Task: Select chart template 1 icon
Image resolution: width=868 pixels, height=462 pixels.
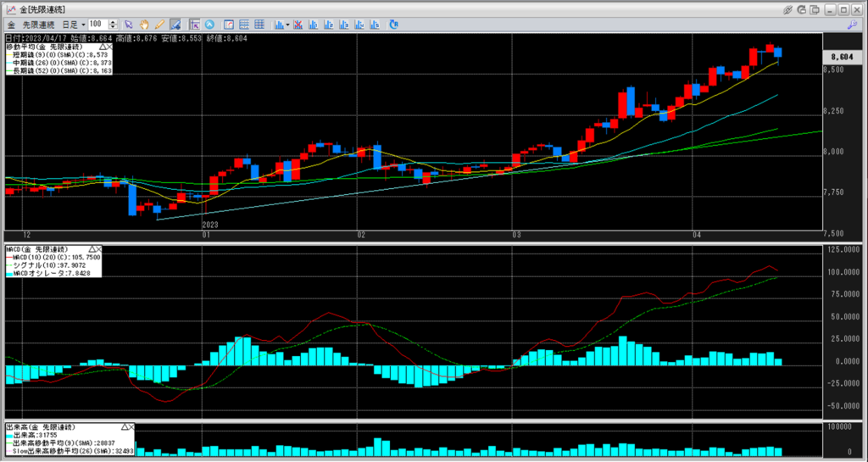Action: 314,25
